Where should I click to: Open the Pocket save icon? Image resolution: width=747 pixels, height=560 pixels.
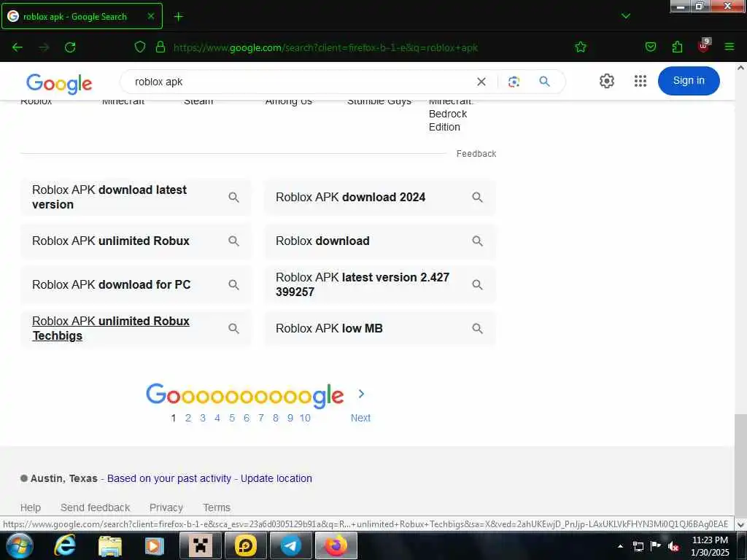click(650, 47)
